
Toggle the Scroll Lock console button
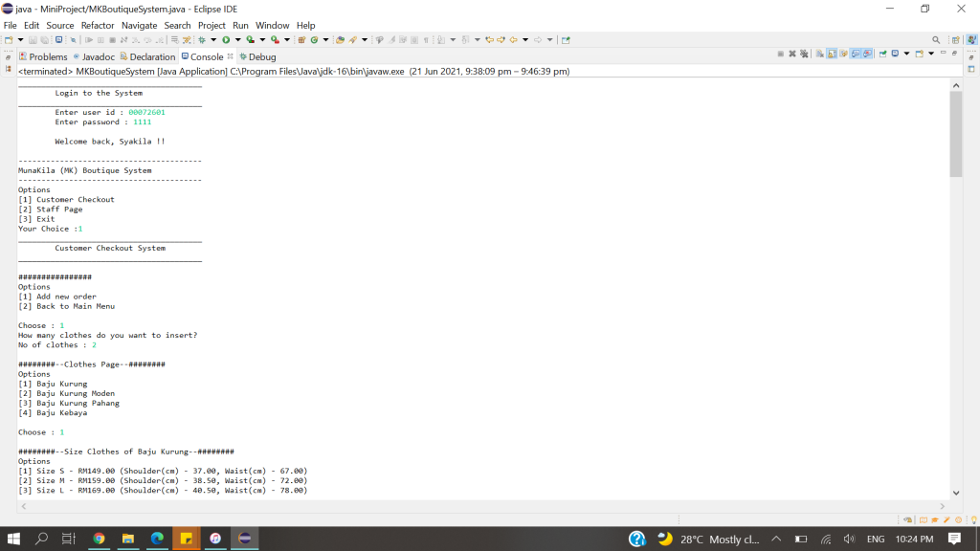pyautogui.click(x=831, y=54)
